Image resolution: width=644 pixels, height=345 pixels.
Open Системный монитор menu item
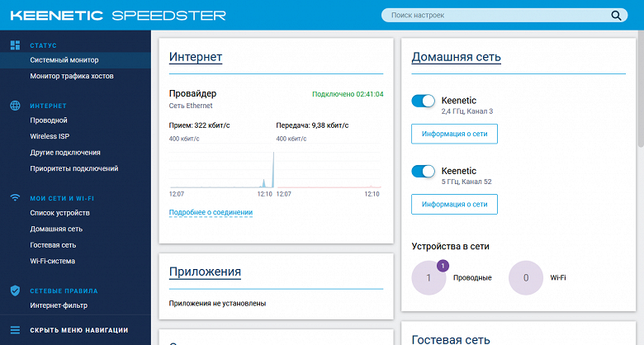click(x=76, y=60)
